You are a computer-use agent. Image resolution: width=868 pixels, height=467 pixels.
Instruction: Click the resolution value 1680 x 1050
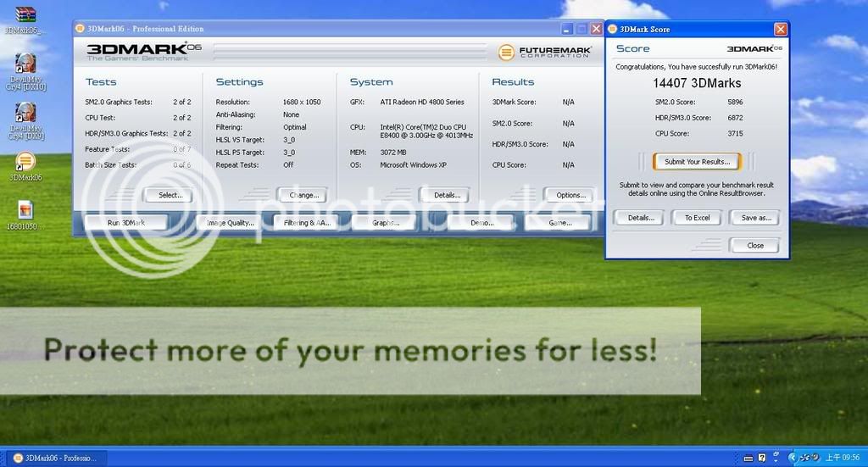[x=301, y=102]
